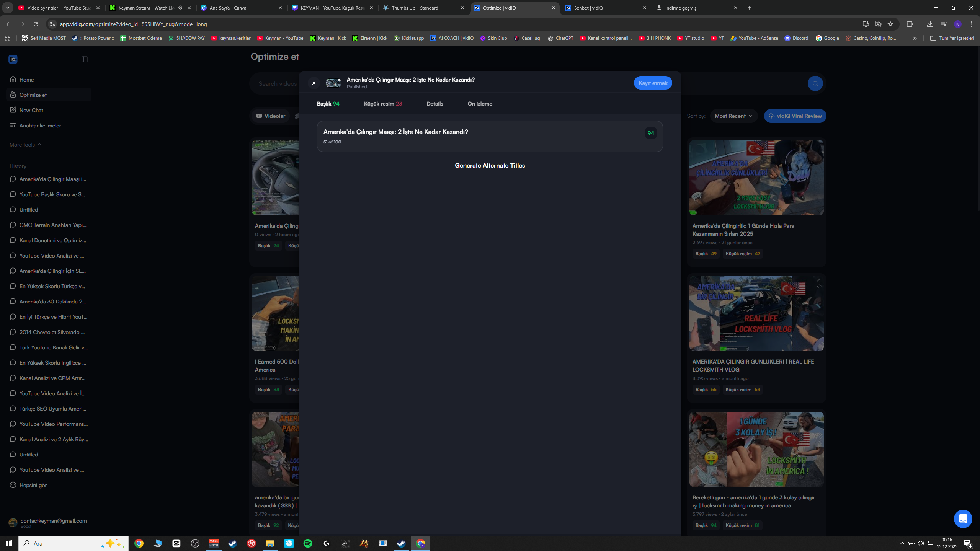Open Spotify from the taskbar
The width and height of the screenshot is (980, 551).
click(x=308, y=543)
